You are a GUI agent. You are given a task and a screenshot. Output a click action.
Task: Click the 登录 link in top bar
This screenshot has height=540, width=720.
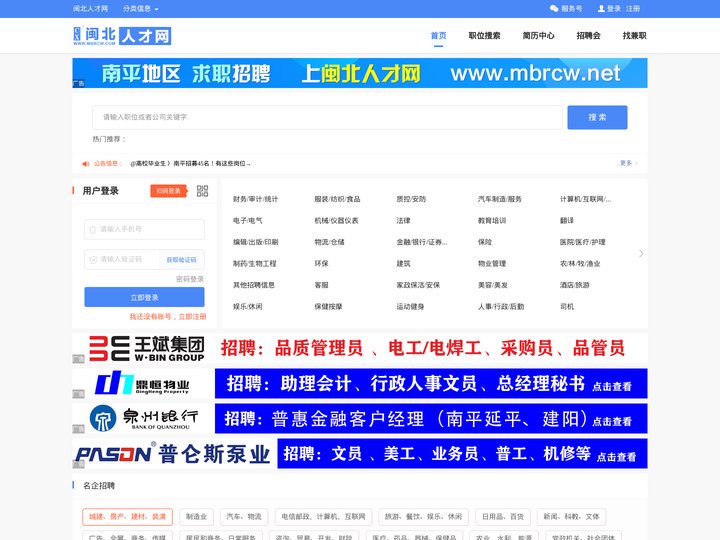click(x=614, y=8)
